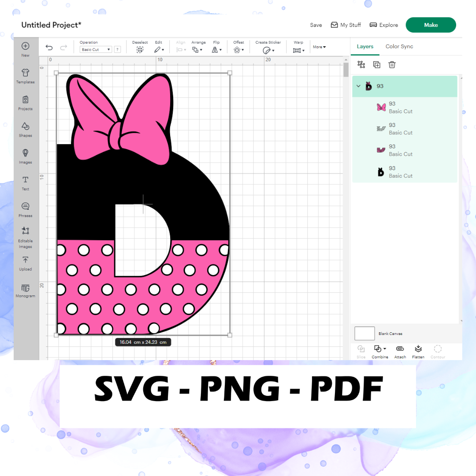Click the Flatten tool
The height and width of the screenshot is (476, 476).
click(418, 352)
